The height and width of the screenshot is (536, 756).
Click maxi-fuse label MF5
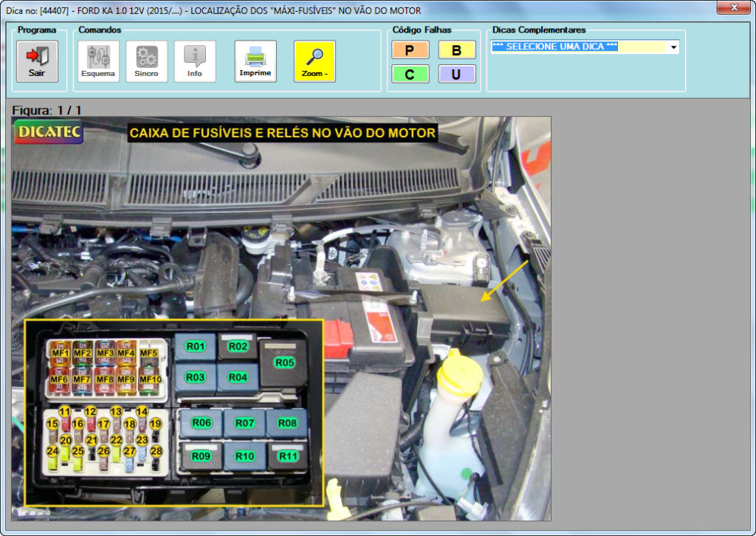pyautogui.click(x=149, y=354)
